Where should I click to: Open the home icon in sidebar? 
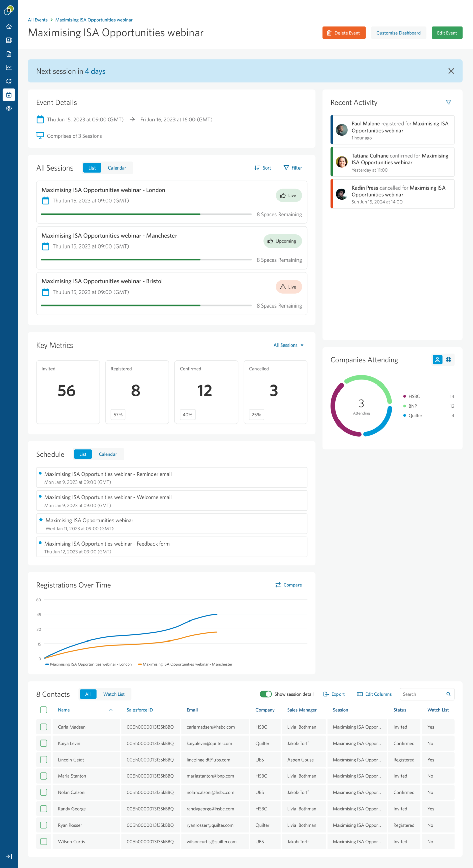[x=9, y=27]
